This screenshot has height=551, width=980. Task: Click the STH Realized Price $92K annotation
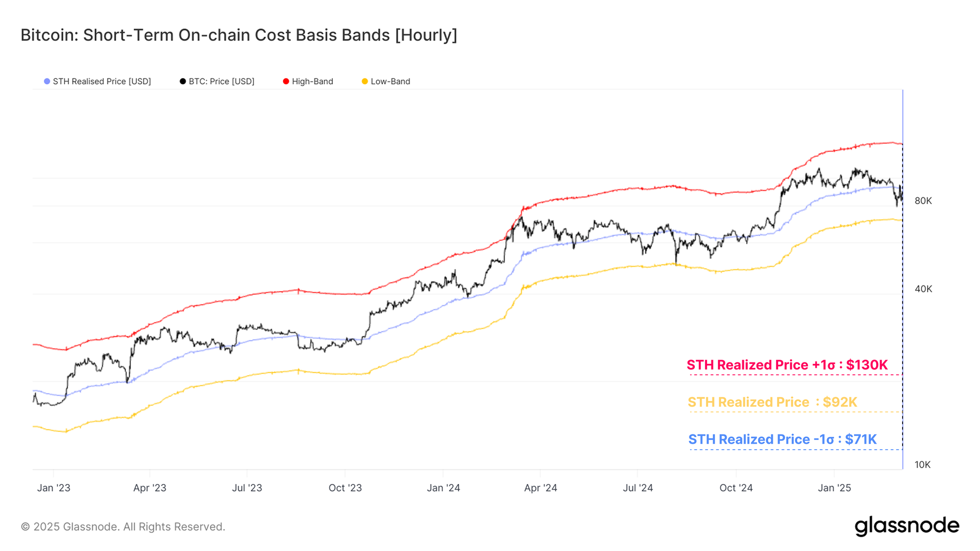coord(772,402)
